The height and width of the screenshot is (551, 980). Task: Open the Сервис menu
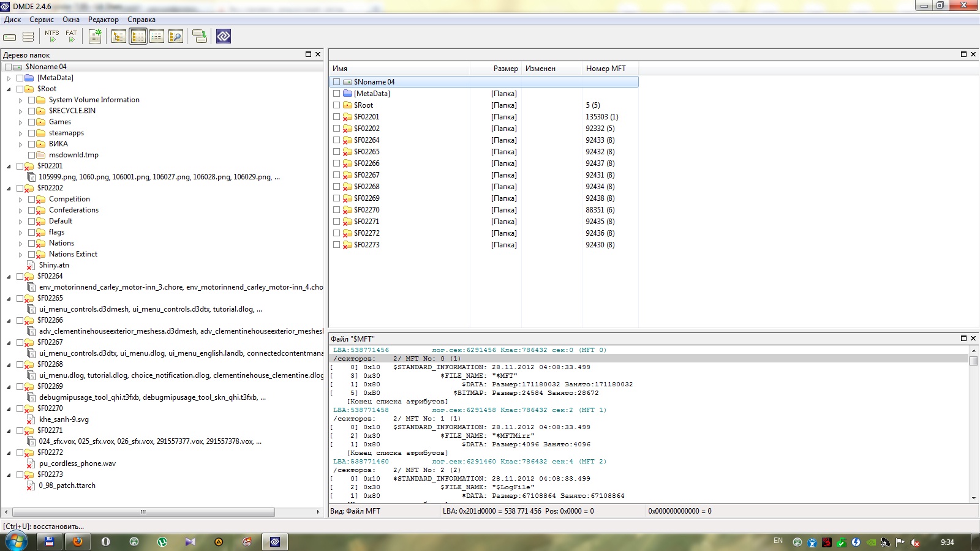41,20
